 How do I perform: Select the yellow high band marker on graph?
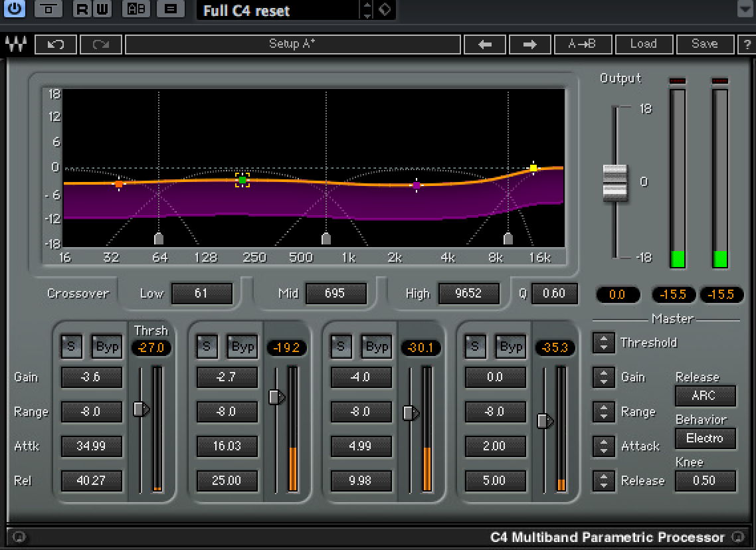533,168
